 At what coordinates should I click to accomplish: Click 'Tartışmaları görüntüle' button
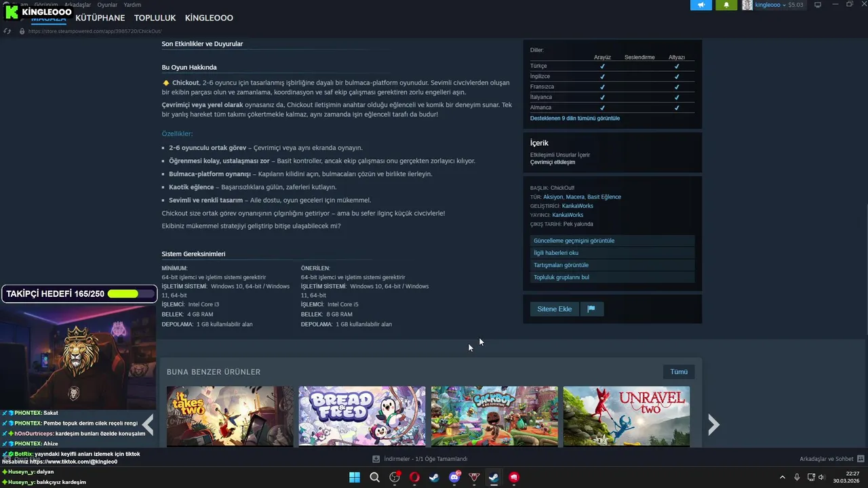click(x=612, y=265)
